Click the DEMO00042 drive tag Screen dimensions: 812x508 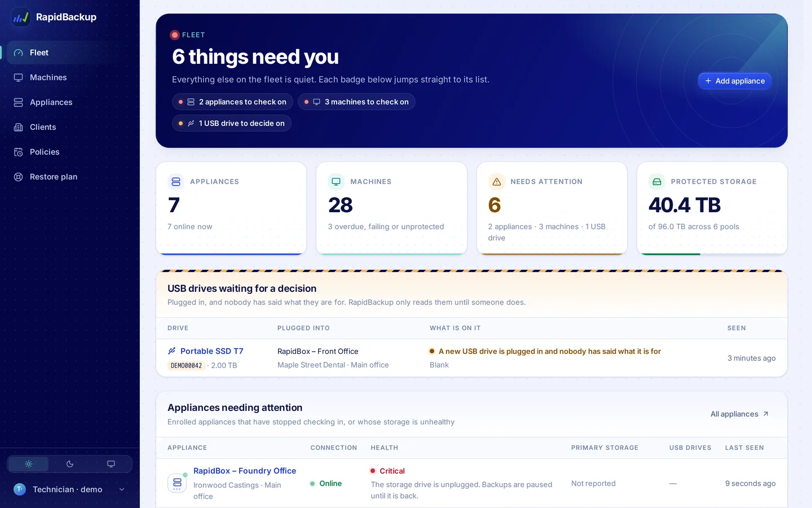pyautogui.click(x=186, y=366)
